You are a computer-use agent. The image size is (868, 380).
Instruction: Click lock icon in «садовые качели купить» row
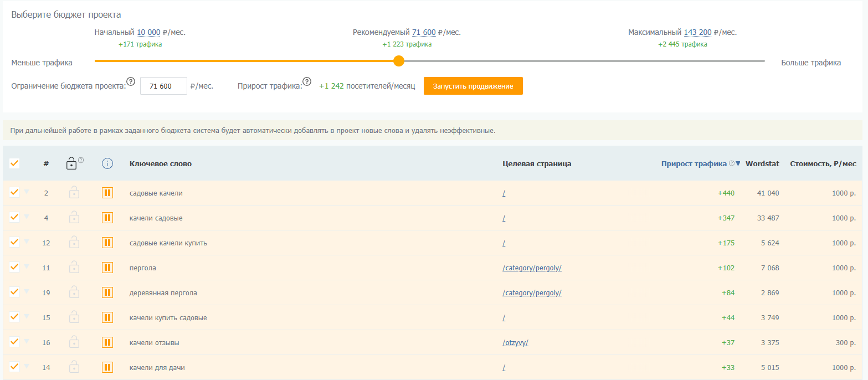pyautogui.click(x=74, y=243)
